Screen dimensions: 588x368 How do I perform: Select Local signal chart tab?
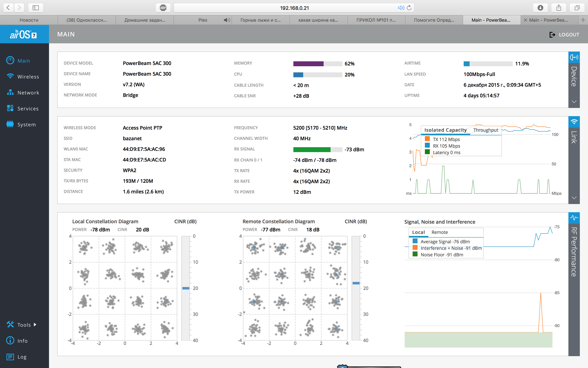[x=418, y=232]
